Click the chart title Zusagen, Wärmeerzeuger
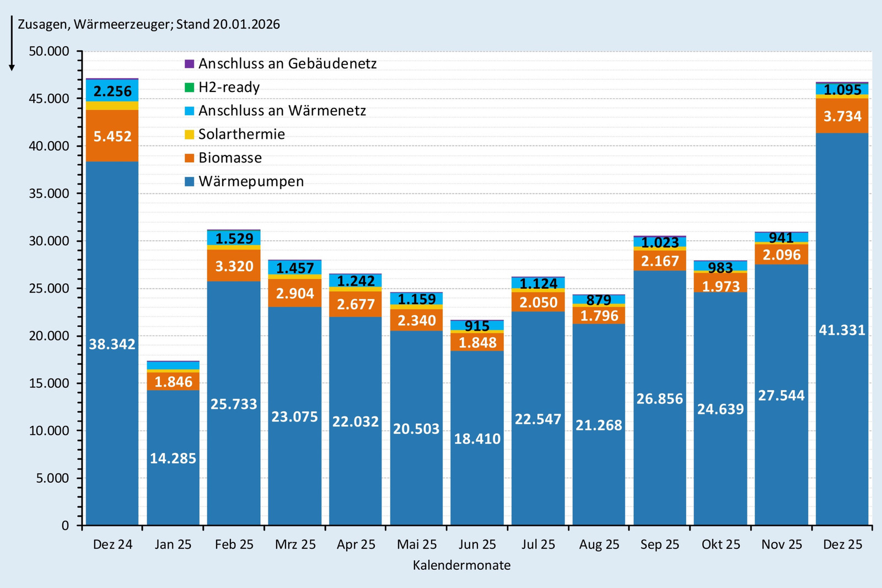Screen dimensions: 882x588 click(x=149, y=24)
